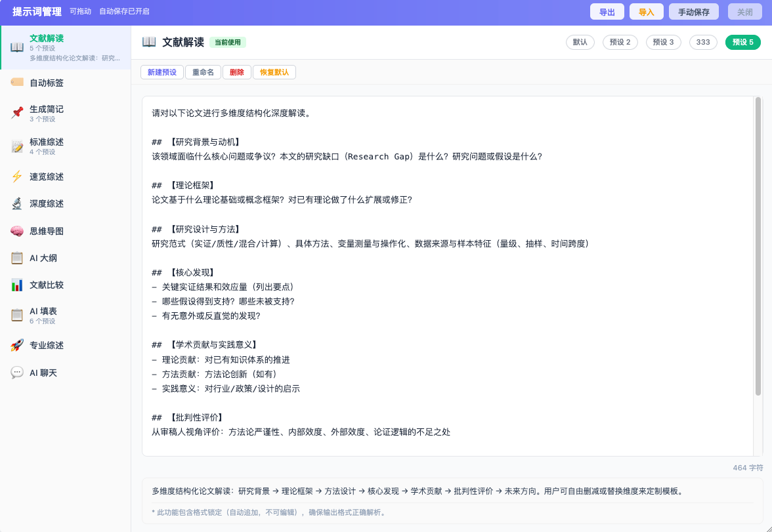Open the 标准综述 sidebar entry
772x532 pixels.
point(66,146)
